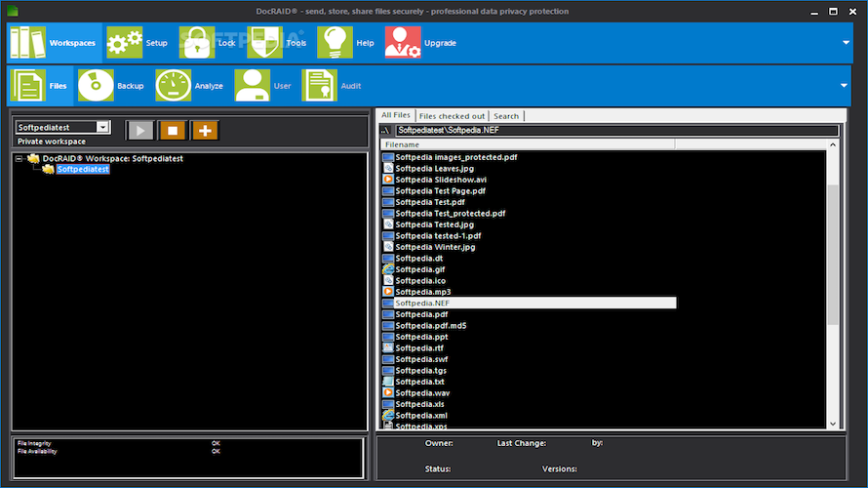Select the Files documents icon

coord(27,85)
